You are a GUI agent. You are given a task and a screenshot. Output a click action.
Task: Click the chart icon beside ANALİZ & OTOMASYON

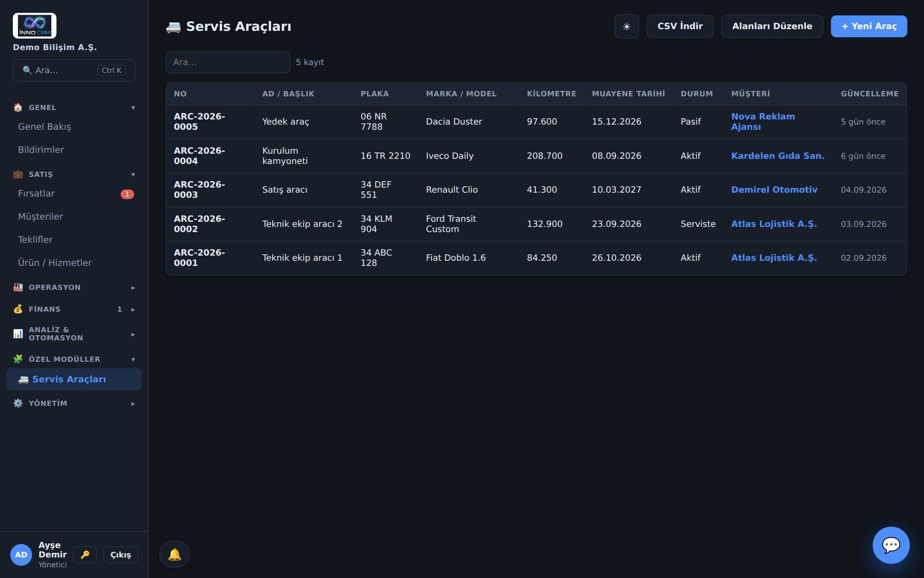click(18, 334)
